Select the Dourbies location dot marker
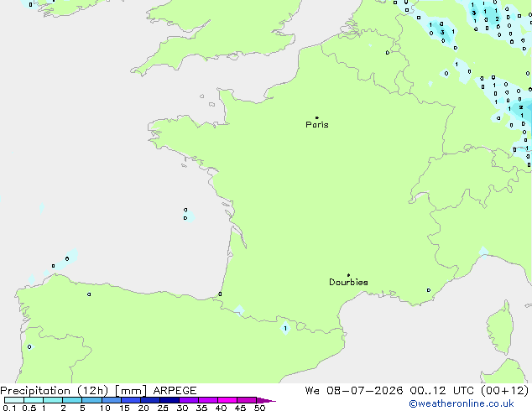Screen dimensions: 532x411 348,275
